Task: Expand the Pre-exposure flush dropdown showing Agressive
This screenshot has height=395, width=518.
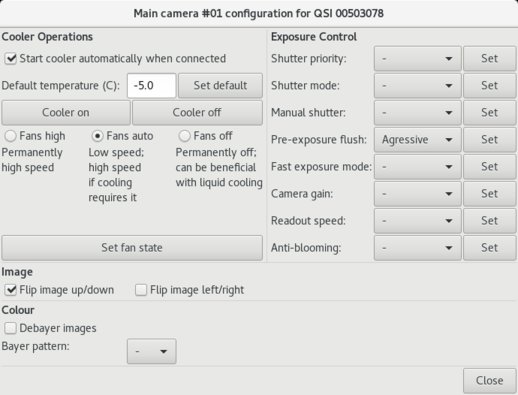Action: pos(417,140)
